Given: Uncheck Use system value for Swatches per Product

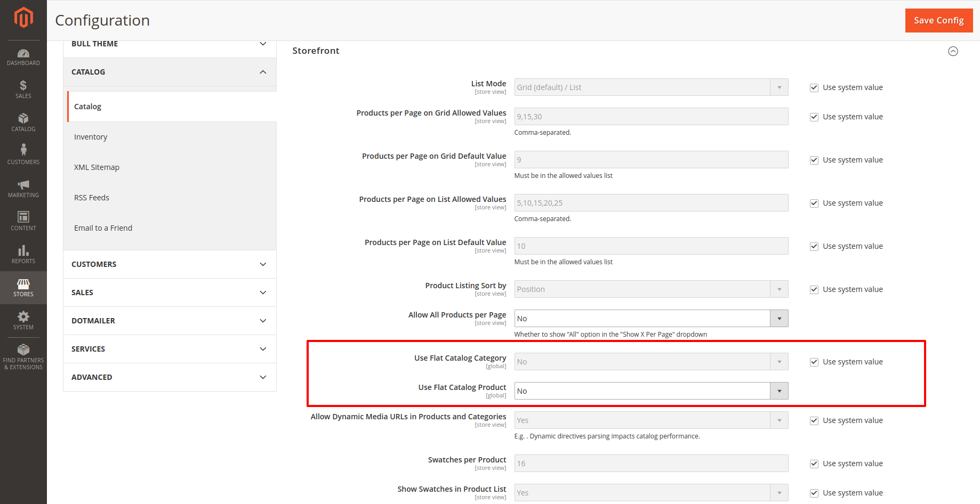Looking at the screenshot, I should (814, 464).
